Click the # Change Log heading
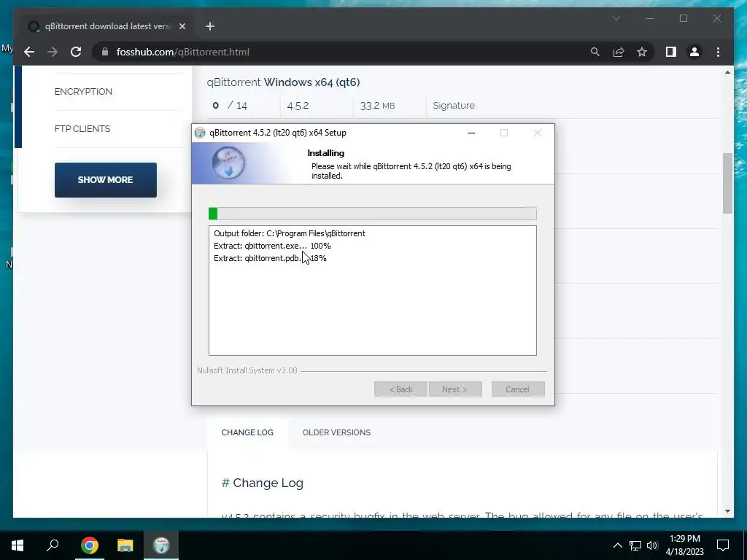This screenshot has width=747, height=560. [262, 483]
